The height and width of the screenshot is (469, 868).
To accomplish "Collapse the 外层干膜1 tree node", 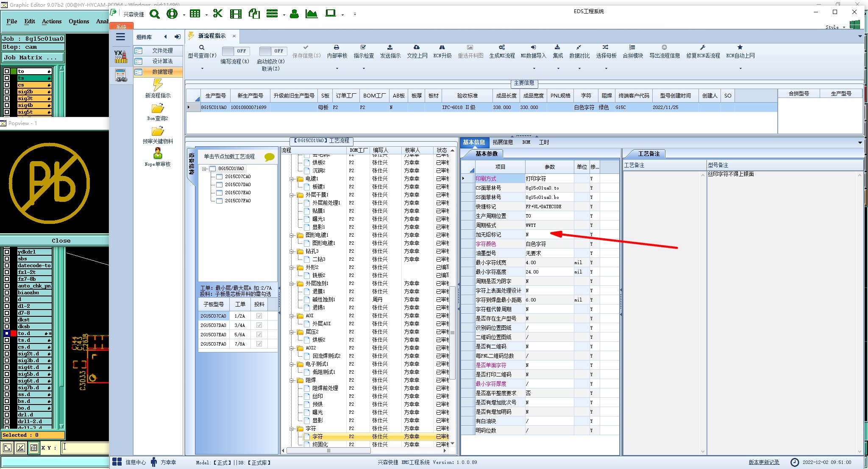I will pyautogui.click(x=292, y=195).
